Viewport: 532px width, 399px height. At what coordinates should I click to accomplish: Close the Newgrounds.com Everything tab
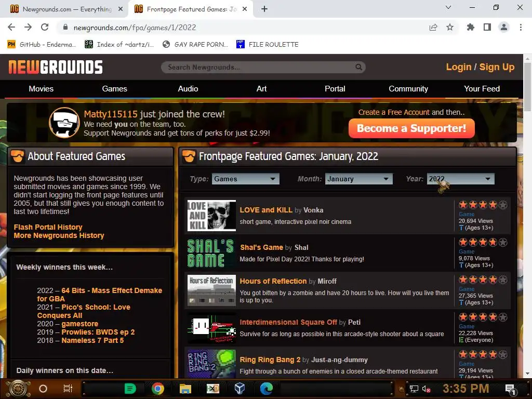point(121,9)
